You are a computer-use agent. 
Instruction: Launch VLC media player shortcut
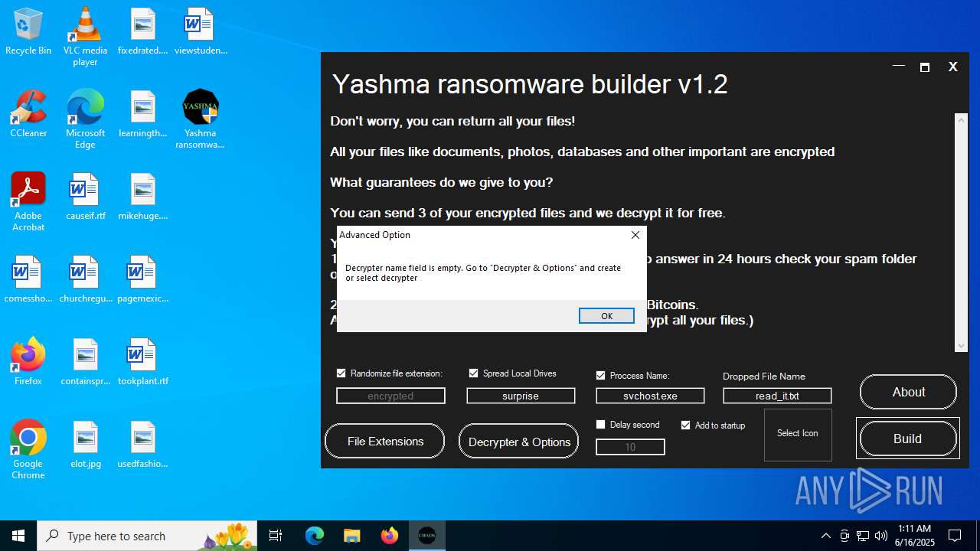(85, 36)
